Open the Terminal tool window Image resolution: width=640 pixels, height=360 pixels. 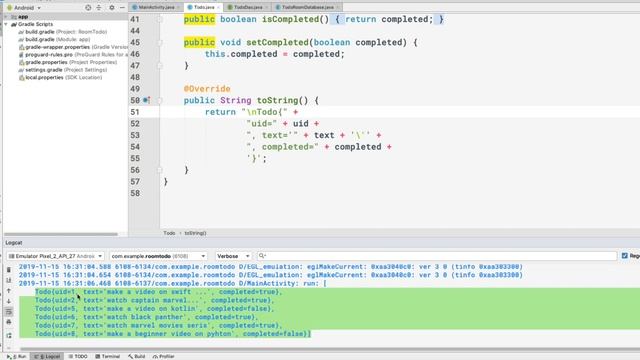(x=107, y=356)
